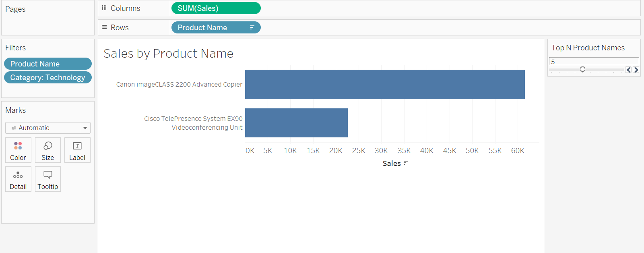644x253 pixels.
Task: Select the Product Name filter pill
Action: pyautogui.click(x=47, y=64)
